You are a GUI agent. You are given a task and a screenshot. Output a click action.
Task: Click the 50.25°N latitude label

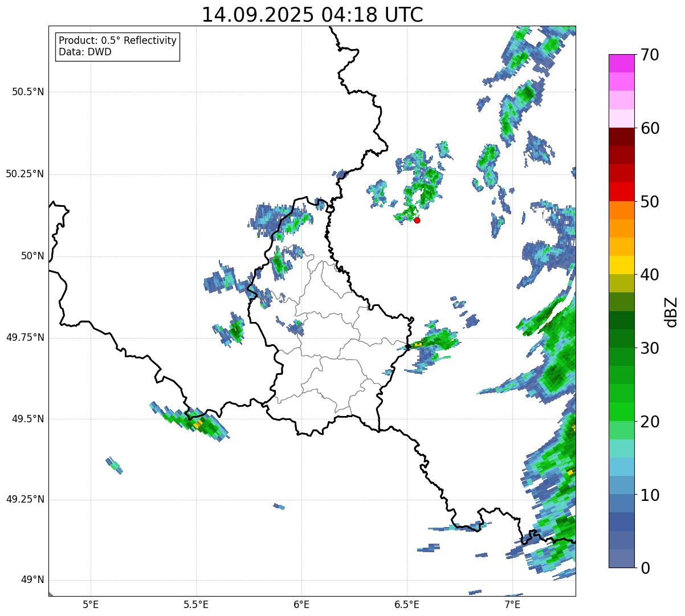(25, 174)
